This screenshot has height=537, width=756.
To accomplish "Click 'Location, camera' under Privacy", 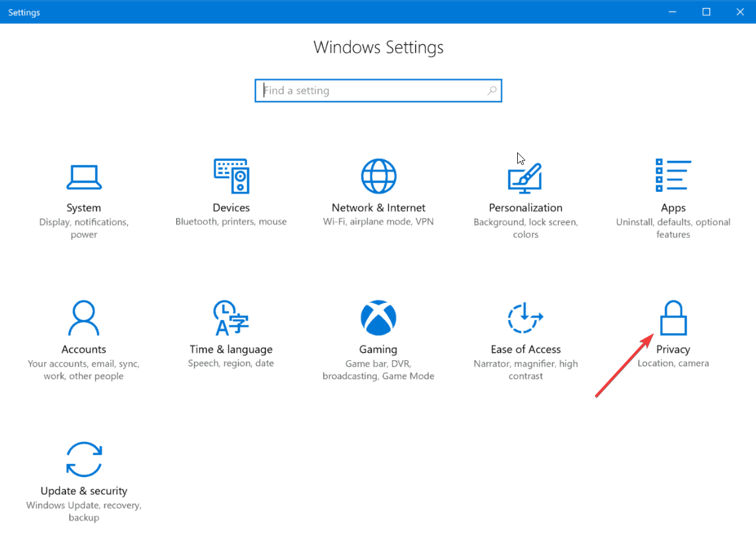I will 674,362.
